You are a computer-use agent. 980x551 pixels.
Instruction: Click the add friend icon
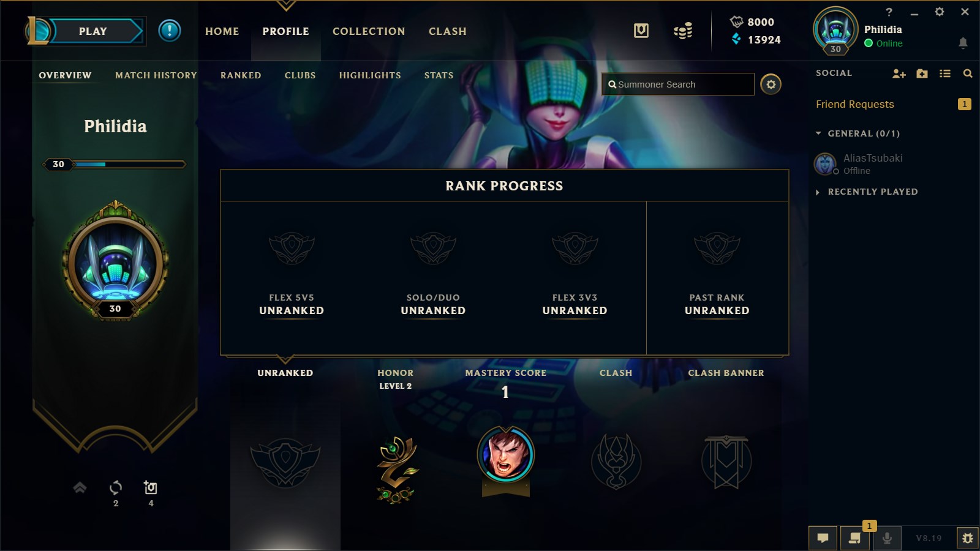(x=899, y=73)
